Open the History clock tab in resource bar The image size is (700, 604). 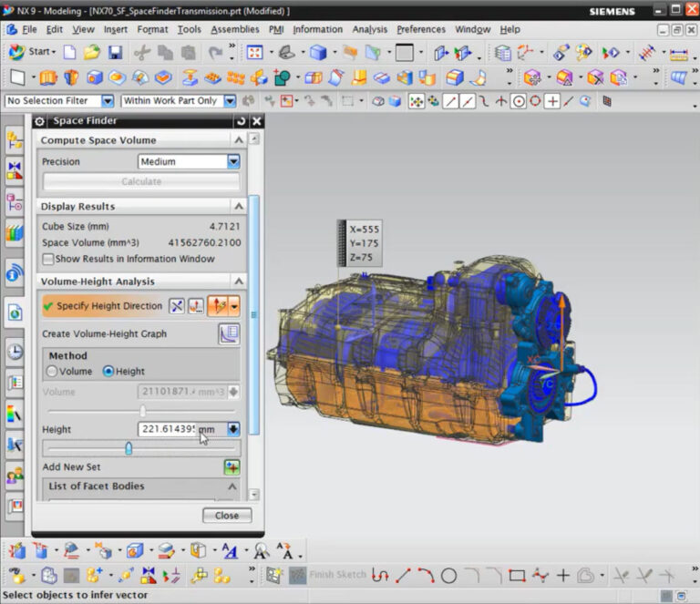coord(15,352)
